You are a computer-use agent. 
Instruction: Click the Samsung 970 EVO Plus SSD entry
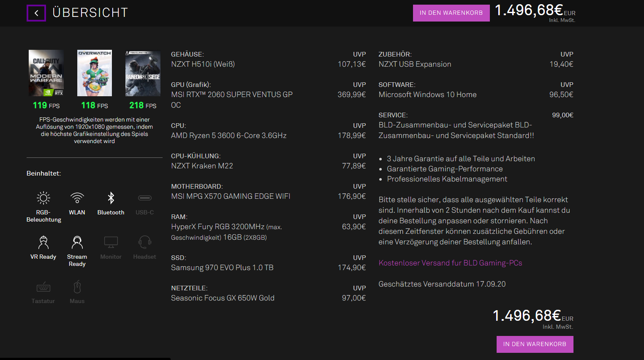[x=222, y=268]
